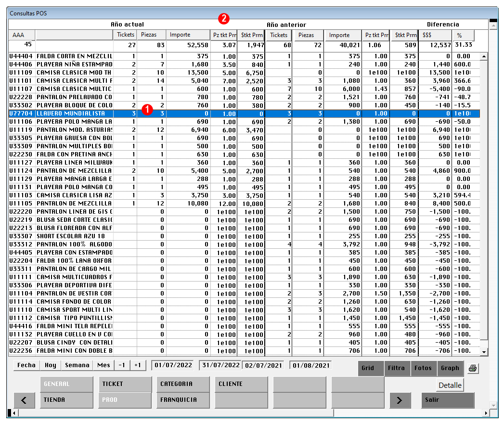Sort by AAA column header
This screenshot has height=423, width=504.
(x=22, y=35)
